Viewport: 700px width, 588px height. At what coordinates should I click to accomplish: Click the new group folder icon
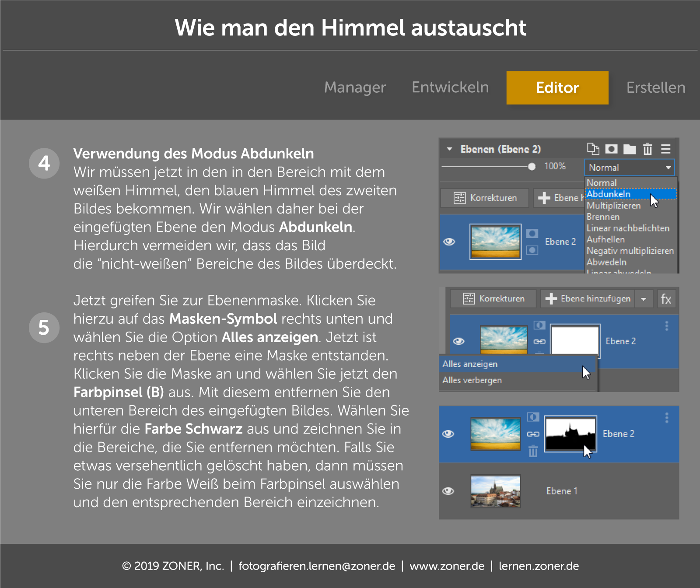pos(629,149)
